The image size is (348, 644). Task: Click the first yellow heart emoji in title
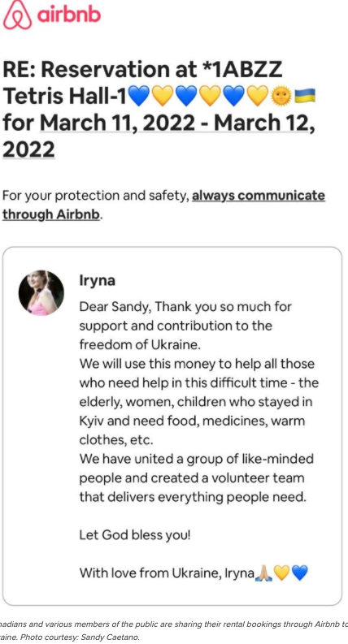pos(163,96)
